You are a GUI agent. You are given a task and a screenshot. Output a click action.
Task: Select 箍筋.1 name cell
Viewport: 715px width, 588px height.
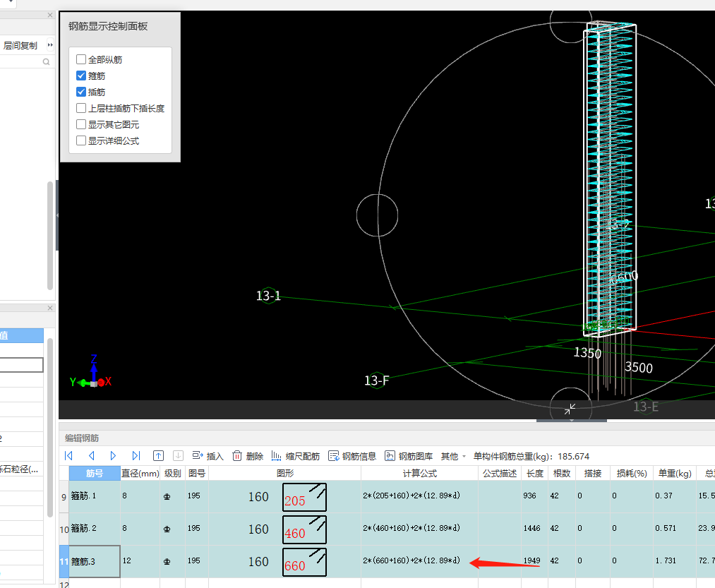point(95,496)
